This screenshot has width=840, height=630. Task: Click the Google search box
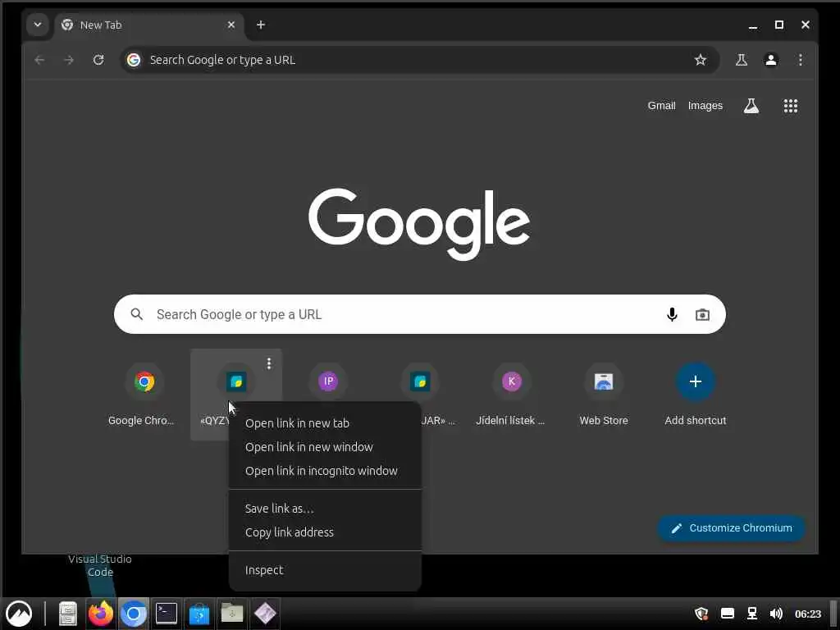click(419, 314)
